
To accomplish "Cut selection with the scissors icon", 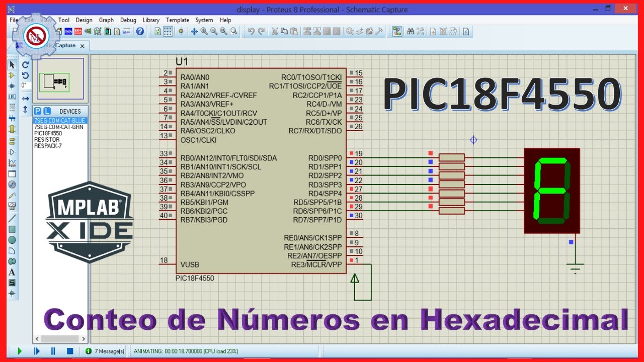I will pyautogui.click(x=275, y=31).
